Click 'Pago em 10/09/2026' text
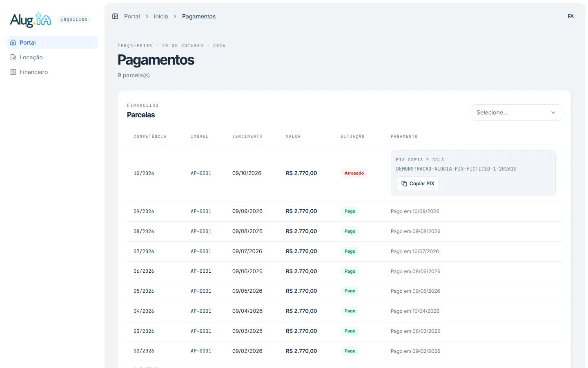 (415, 211)
